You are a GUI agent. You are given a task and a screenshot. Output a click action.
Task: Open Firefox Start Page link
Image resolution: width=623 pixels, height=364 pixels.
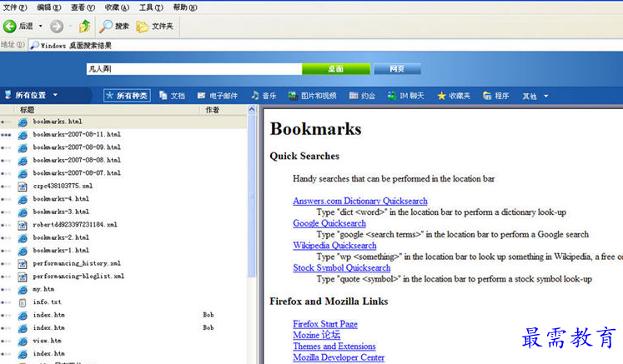325,324
